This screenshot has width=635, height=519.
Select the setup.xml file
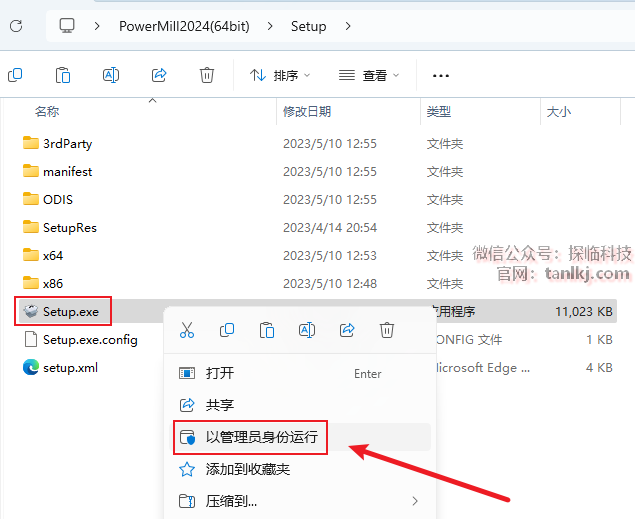tap(70, 368)
